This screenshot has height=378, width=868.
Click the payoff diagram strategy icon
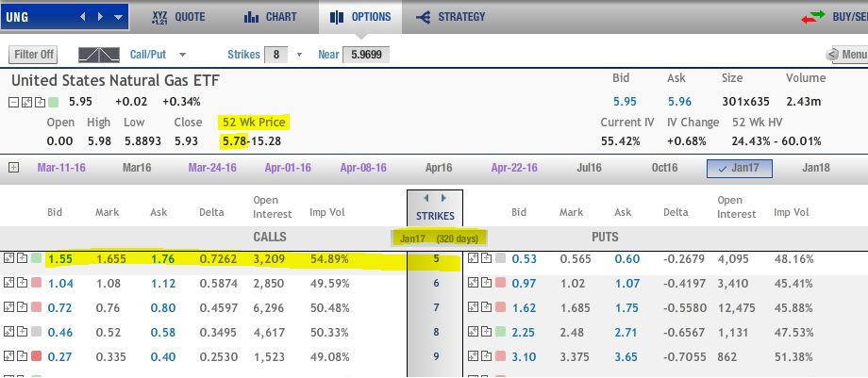click(x=105, y=55)
